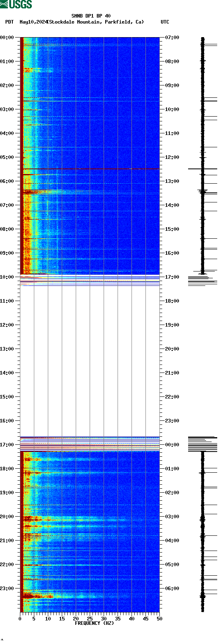Click the 12:00 tick label on PDT axis
Image resolution: width=220 pixels, height=644 pixels.
[x=7, y=325]
